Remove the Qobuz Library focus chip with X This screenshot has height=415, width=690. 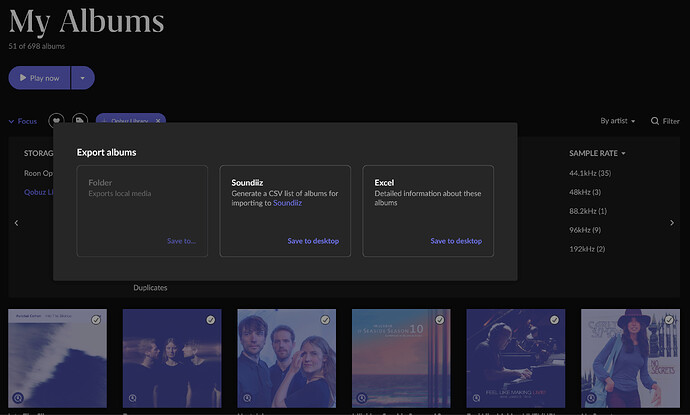tap(158, 121)
